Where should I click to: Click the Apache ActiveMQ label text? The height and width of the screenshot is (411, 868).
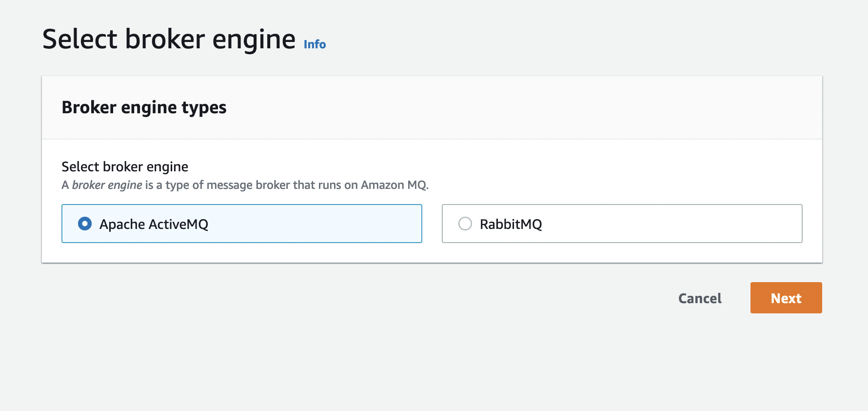[154, 224]
